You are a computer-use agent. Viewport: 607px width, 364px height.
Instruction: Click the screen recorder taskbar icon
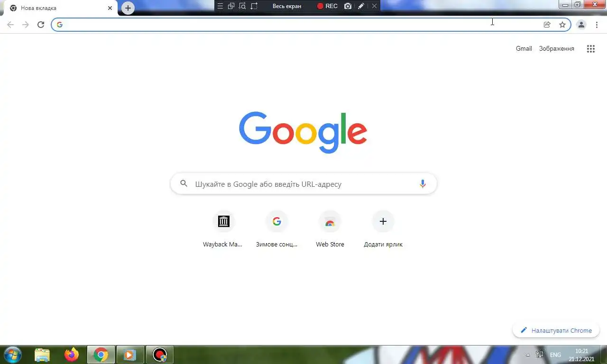(x=160, y=355)
